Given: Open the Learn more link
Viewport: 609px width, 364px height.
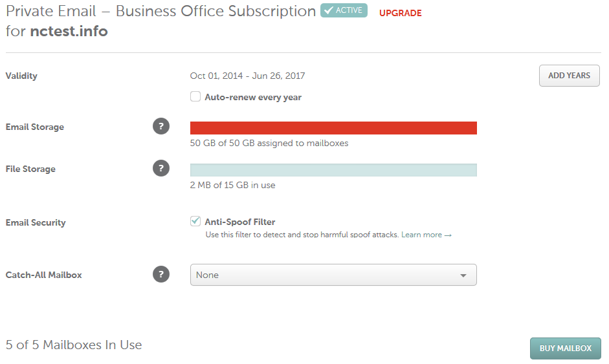Looking at the screenshot, I should [x=421, y=235].
